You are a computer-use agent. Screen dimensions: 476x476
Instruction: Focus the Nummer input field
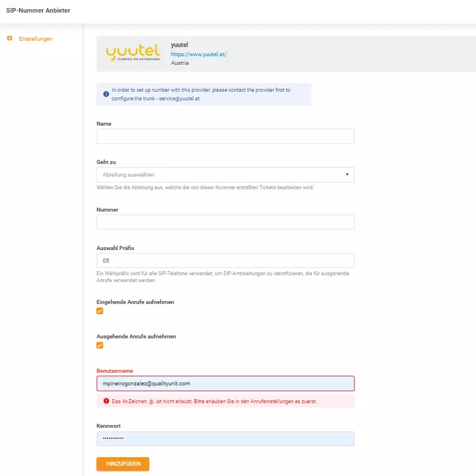pyautogui.click(x=224, y=222)
